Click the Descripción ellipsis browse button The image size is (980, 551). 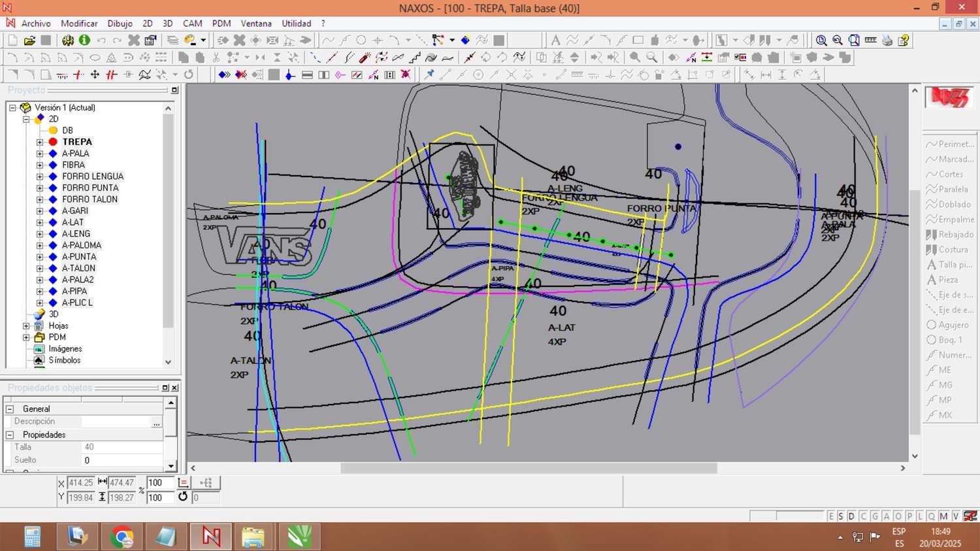tap(156, 422)
